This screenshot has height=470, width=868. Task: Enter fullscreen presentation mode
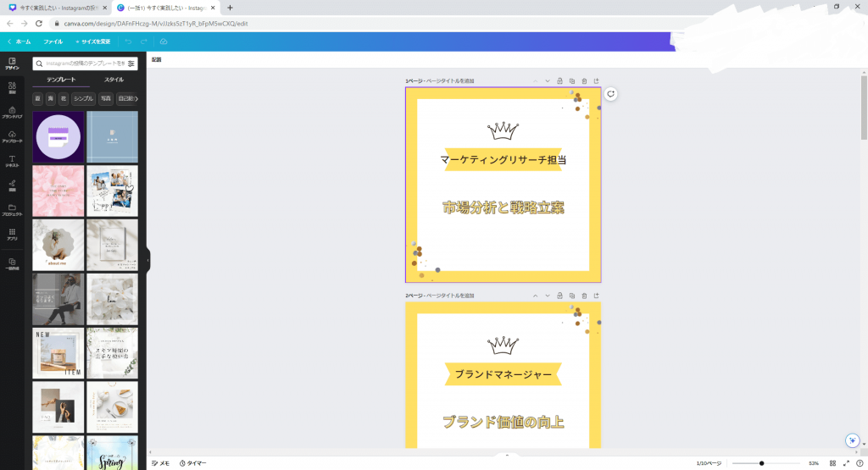point(846,463)
